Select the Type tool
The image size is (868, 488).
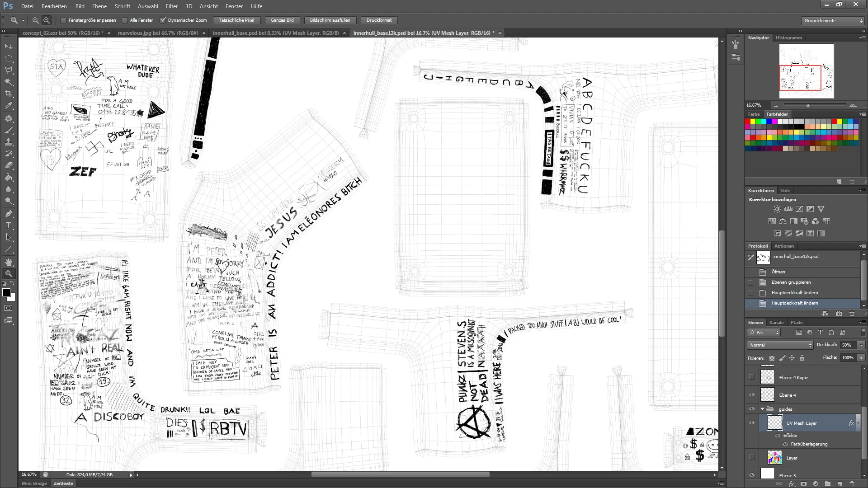tap(9, 225)
